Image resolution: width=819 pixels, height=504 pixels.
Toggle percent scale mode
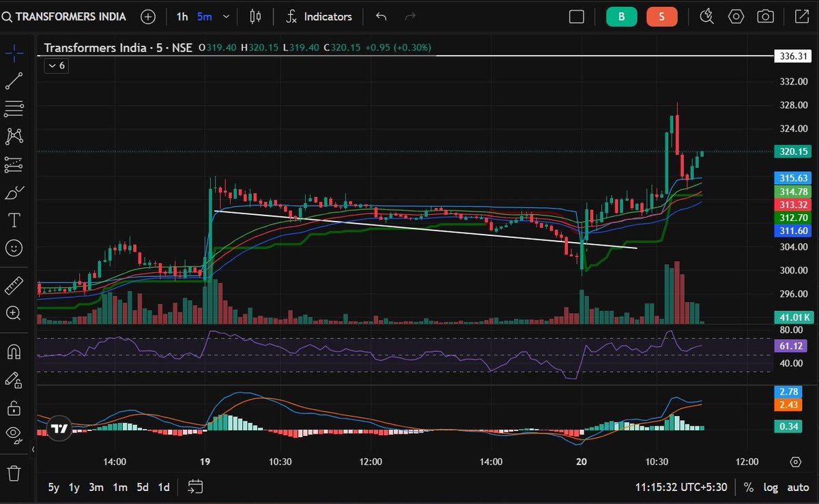tap(749, 487)
